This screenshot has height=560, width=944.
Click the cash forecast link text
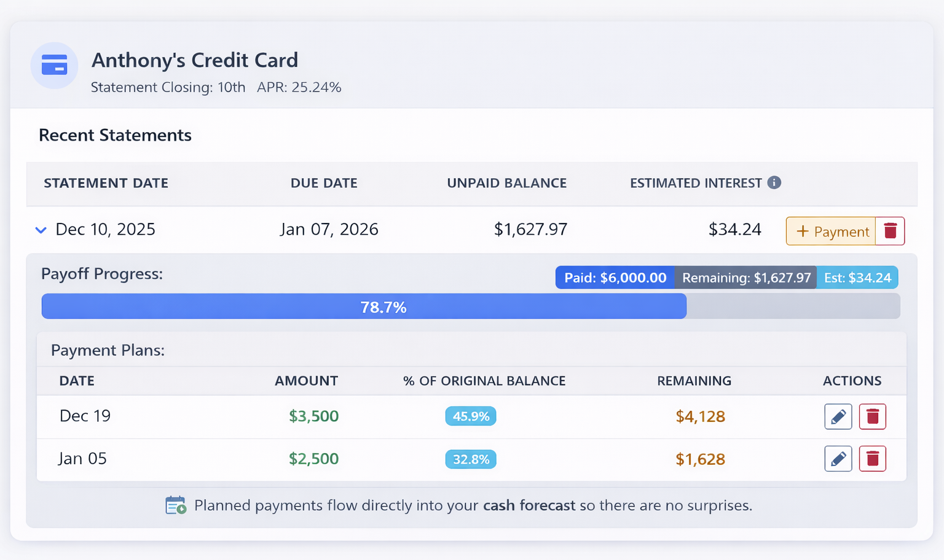528,505
